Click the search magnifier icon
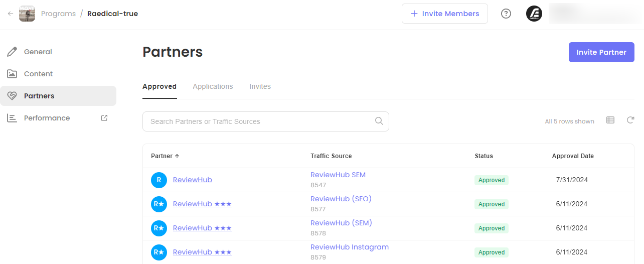 (x=379, y=121)
